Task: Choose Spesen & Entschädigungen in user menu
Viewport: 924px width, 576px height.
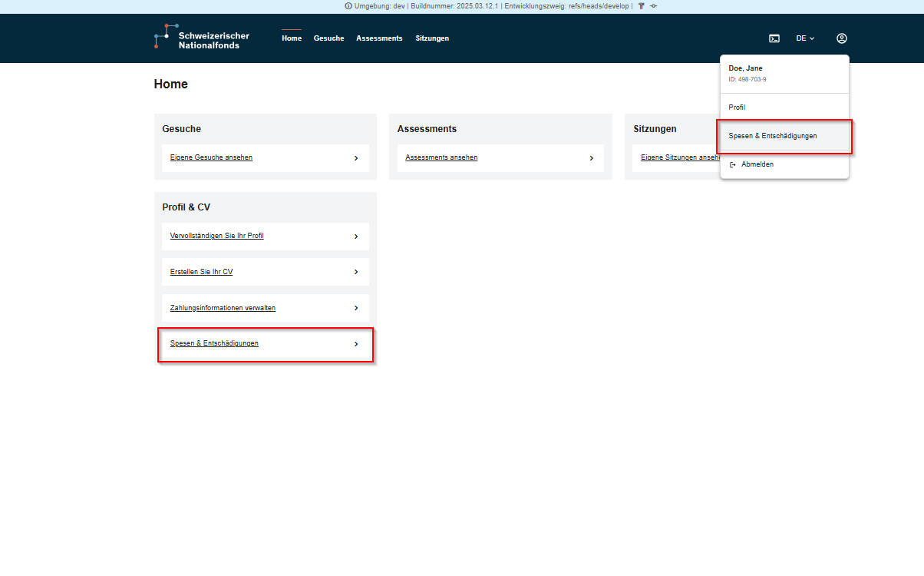Action: click(x=773, y=136)
